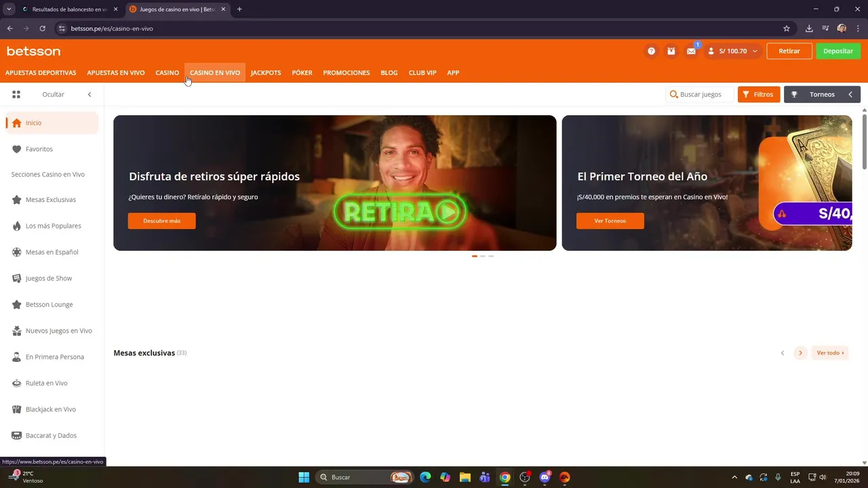Click the address bar URL
Image resolution: width=868 pixels, height=488 pixels.
[x=111, y=28]
